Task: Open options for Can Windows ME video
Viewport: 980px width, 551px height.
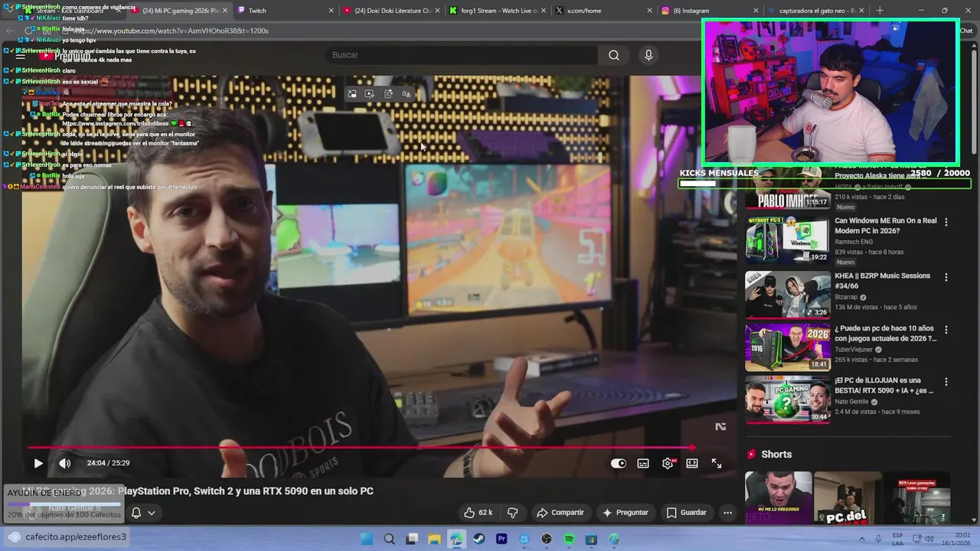Action: (x=946, y=222)
